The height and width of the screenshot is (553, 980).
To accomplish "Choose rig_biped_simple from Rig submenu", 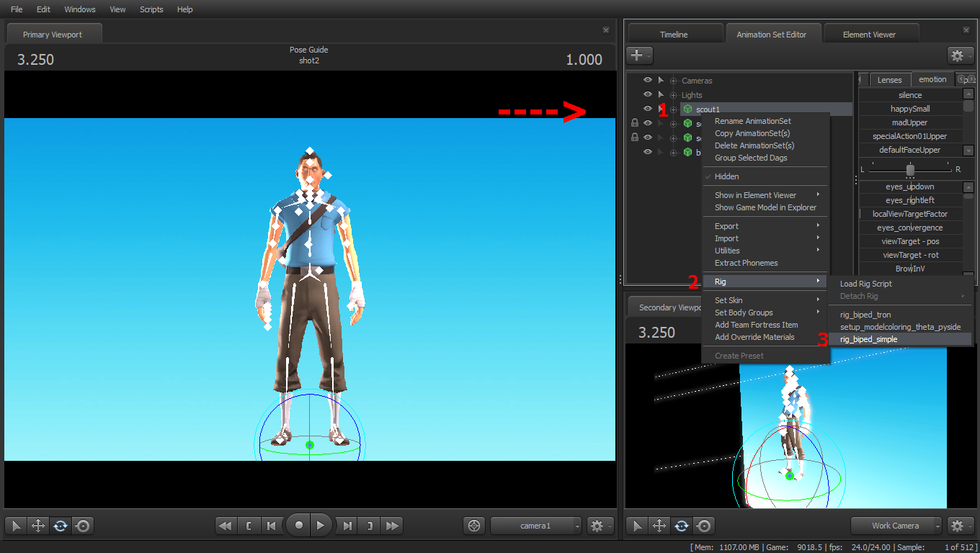I will (x=868, y=339).
